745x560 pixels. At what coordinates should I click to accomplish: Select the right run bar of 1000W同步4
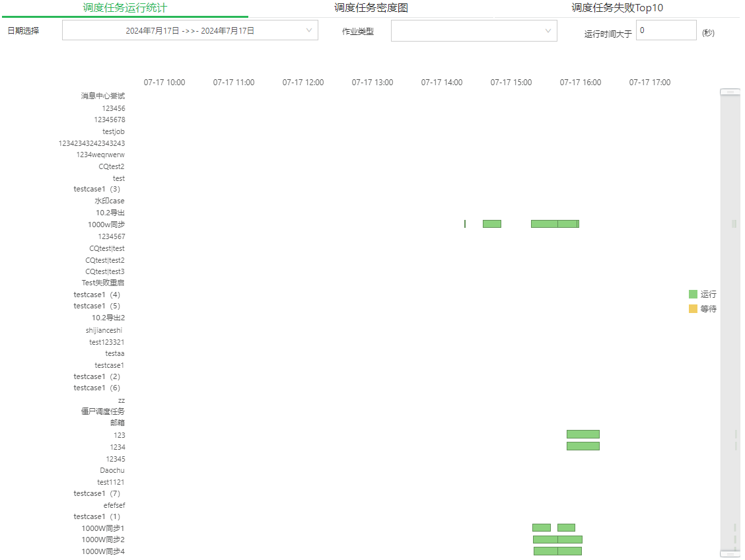click(x=570, y=551)
